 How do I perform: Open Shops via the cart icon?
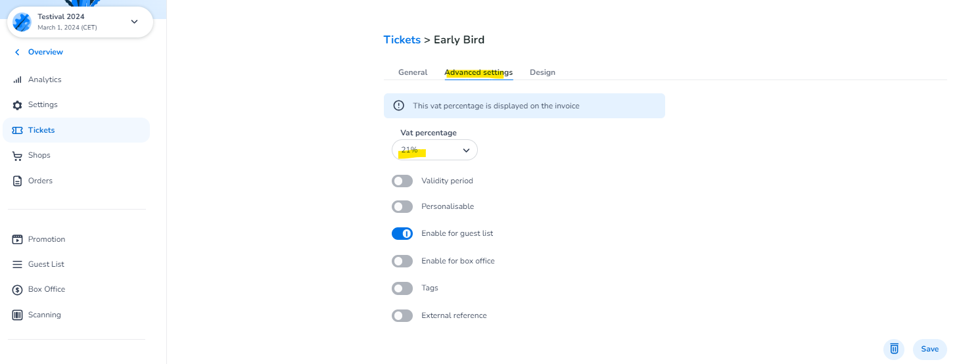17,156
